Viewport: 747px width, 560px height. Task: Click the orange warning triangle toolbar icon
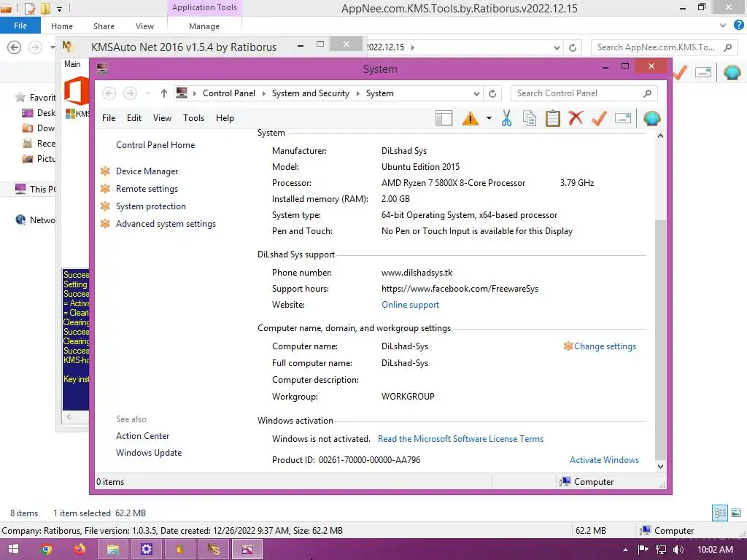470,118
